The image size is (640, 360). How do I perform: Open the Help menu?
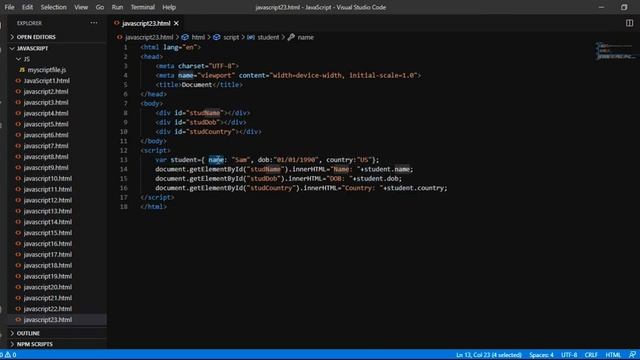[169, 7]
